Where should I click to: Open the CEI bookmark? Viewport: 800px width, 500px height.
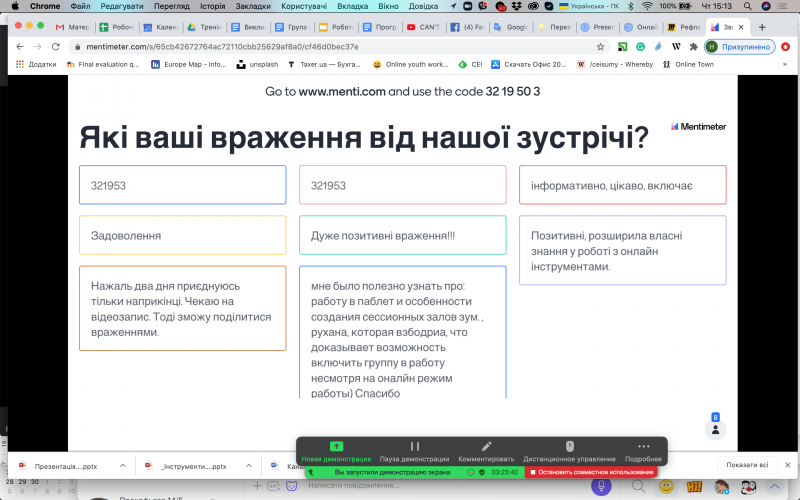pyautogui.click(x=470, y=64)
